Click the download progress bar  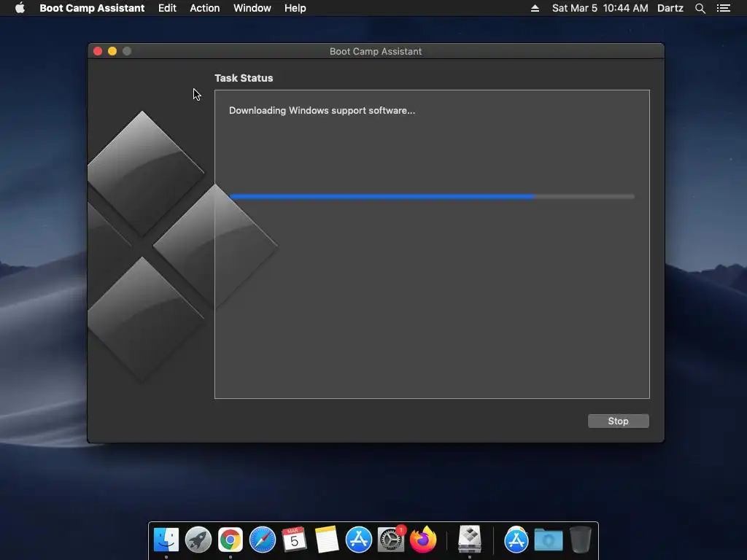tap(432, 196)
